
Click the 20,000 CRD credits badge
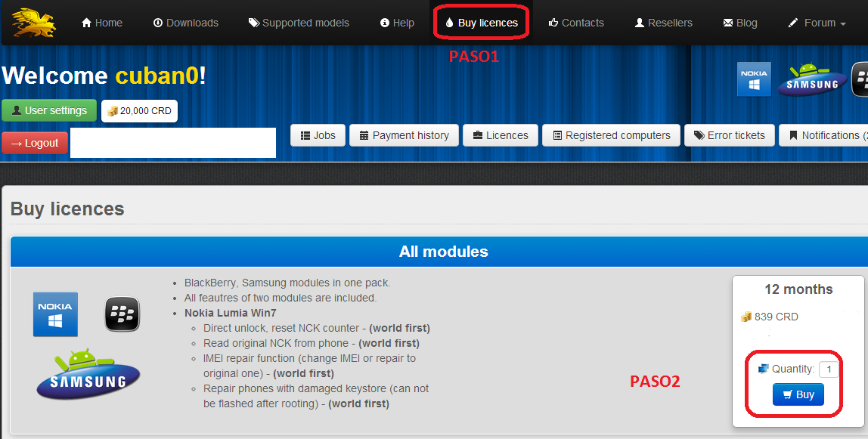(139, 111)
